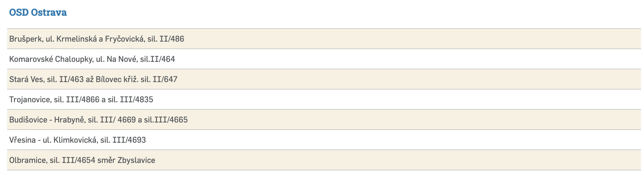The image size is (644, 176).
Task: Click road number II/647 after Bílovec křiž.
Action: tap(165, 79)
